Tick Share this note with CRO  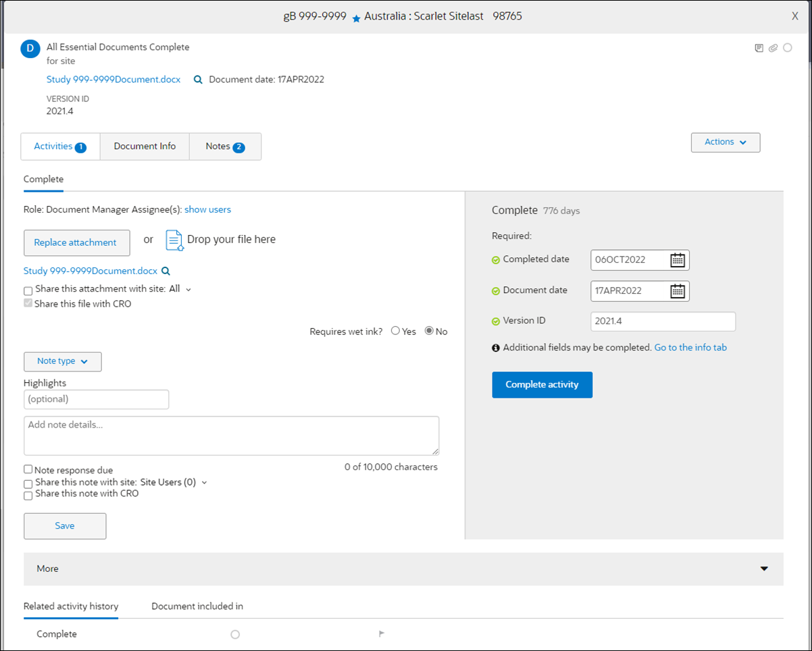coord(28,496)
